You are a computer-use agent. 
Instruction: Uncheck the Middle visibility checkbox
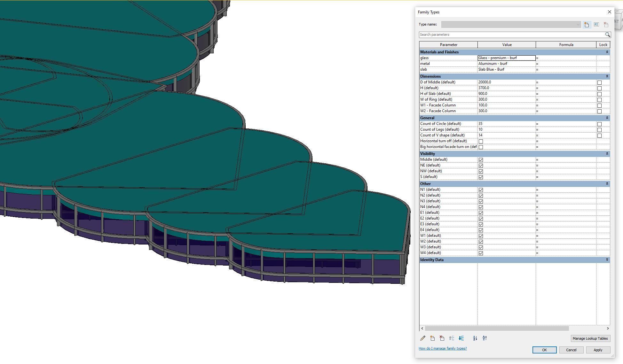481,160
